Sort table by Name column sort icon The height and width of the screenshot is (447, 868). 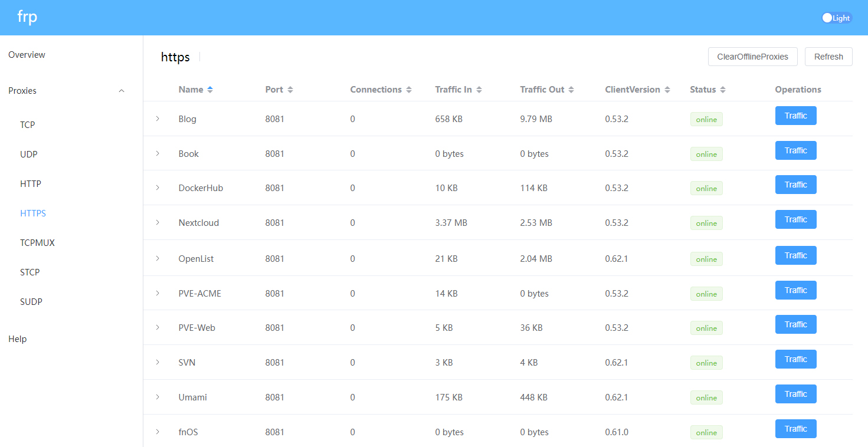tap(210, 90)
